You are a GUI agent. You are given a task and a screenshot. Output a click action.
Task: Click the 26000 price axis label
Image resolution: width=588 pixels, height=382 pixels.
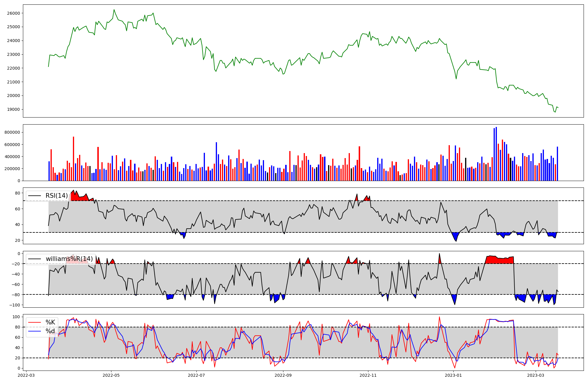14,13
